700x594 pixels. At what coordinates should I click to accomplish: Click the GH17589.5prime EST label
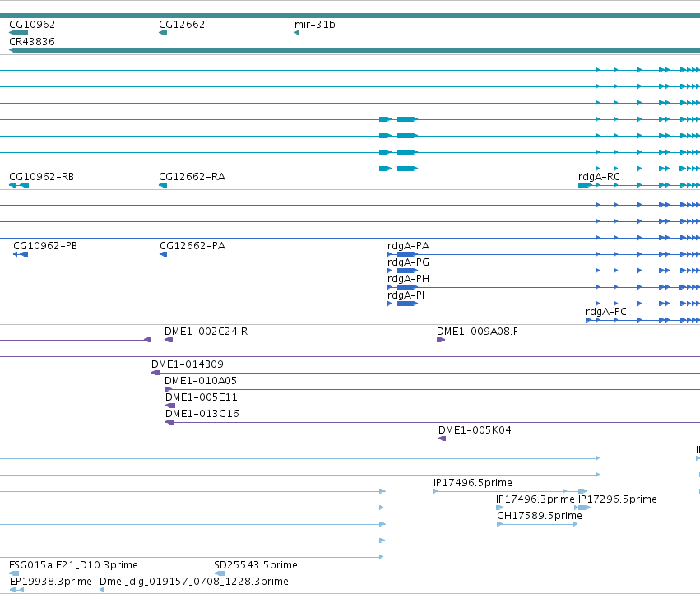coord(540,516)
